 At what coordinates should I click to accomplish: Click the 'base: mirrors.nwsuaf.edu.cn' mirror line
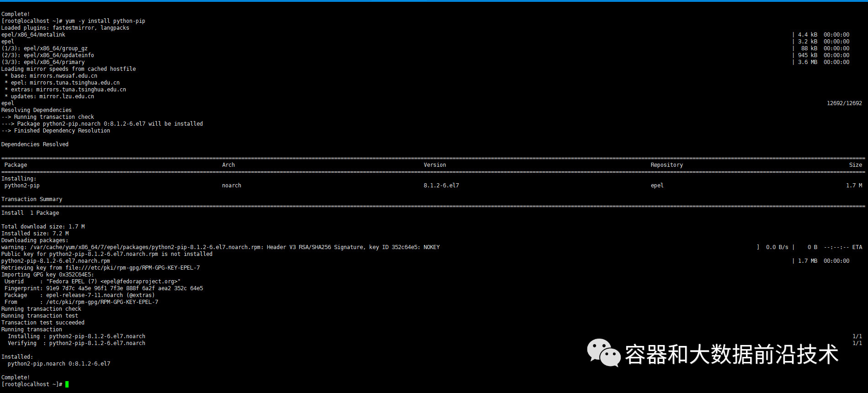coord(51,76)
